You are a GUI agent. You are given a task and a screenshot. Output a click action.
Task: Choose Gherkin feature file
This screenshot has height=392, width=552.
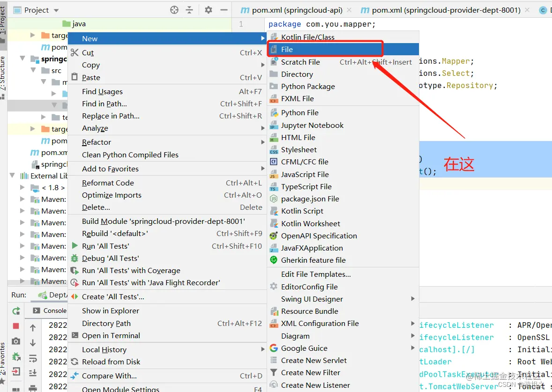point(343,260)
